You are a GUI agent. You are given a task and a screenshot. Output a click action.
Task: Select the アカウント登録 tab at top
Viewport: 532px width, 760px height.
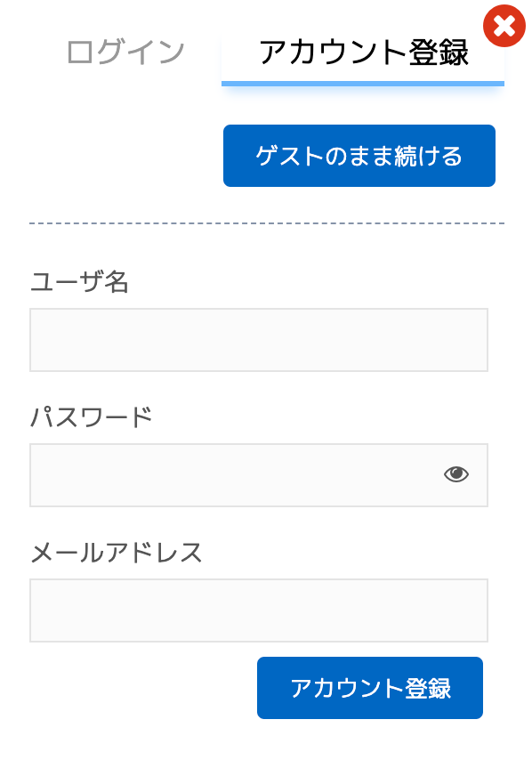coord(363,53)
